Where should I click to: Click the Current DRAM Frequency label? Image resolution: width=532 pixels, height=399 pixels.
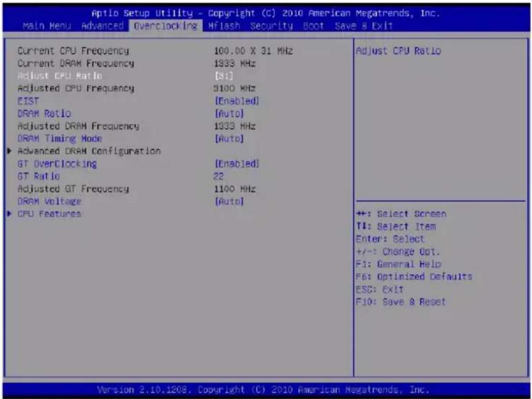pos(76,63)
